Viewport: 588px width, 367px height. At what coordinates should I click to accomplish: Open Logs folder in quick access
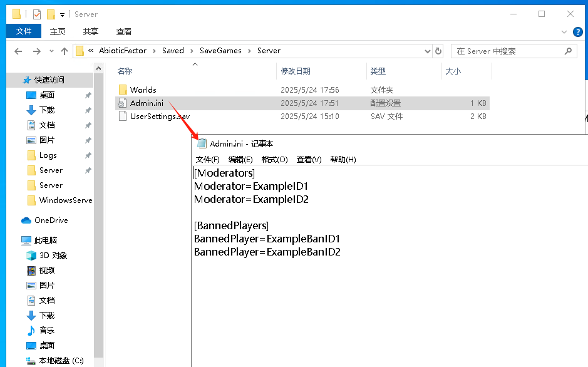point(48,155)
